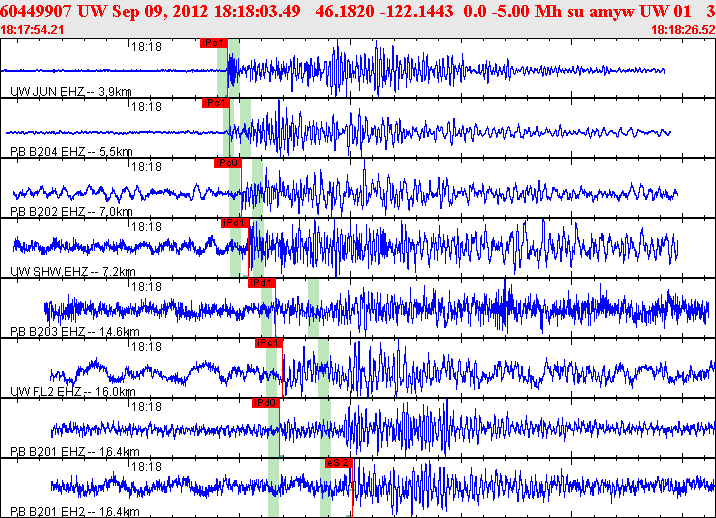
Task: Select the iPc1 pick flag on UW FL2
Action: (x=269, y=343)
